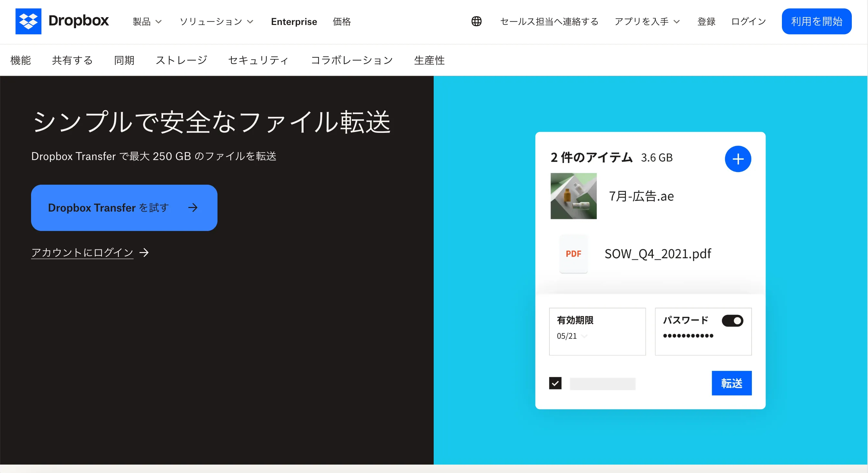Select the 生産性 tab
The width and height of the screenshot is (868, 473).
click(x=429, y=60)
